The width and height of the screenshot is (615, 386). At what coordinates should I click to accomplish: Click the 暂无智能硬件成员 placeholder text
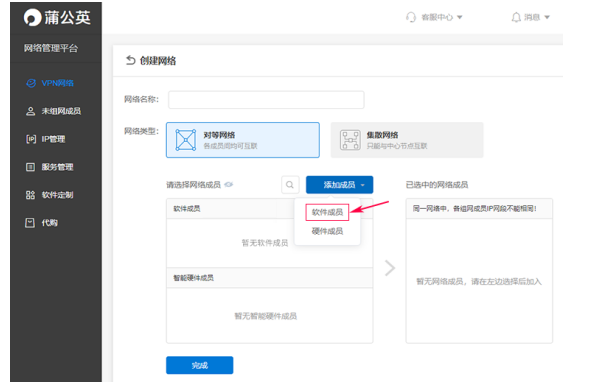[x=266, y=316]
